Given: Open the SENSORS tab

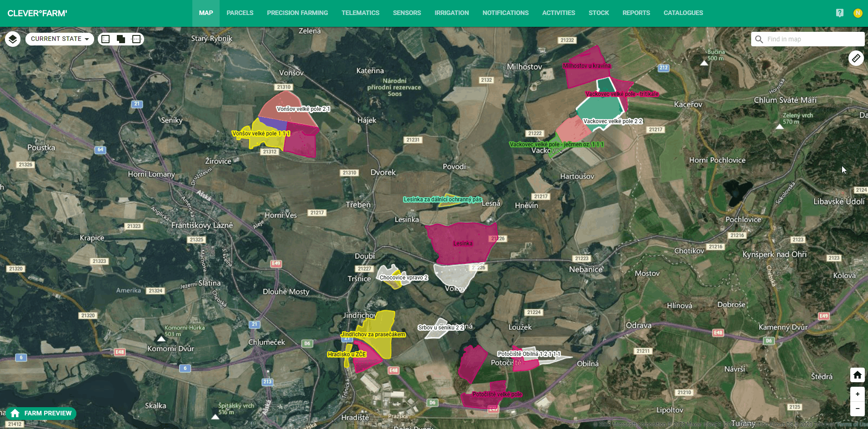Looking at the screenshot, I should pyautogui.click(x=407, y=13).
